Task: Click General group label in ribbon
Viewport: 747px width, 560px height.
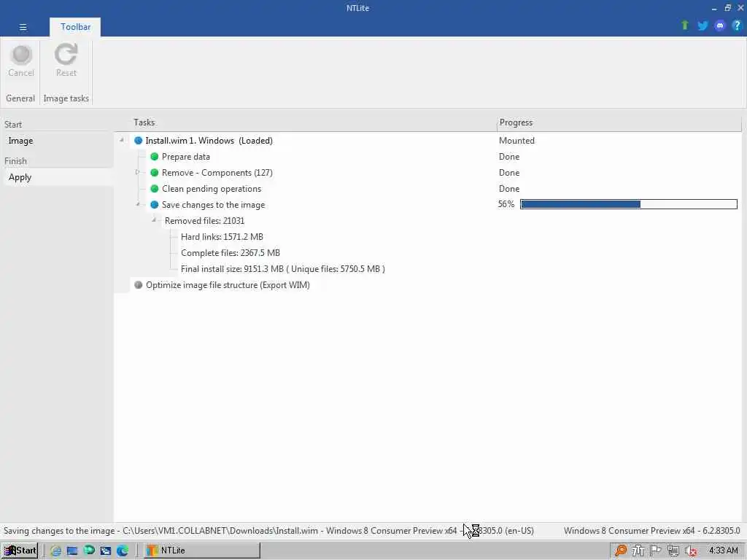Action: tap(20, 98)
